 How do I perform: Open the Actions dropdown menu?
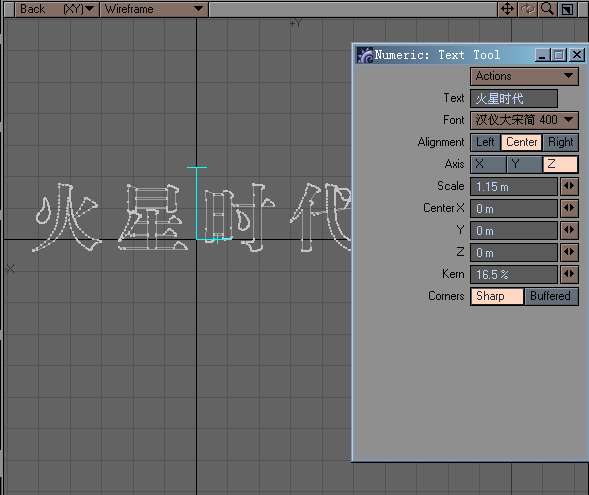click(x=524, y=76)
